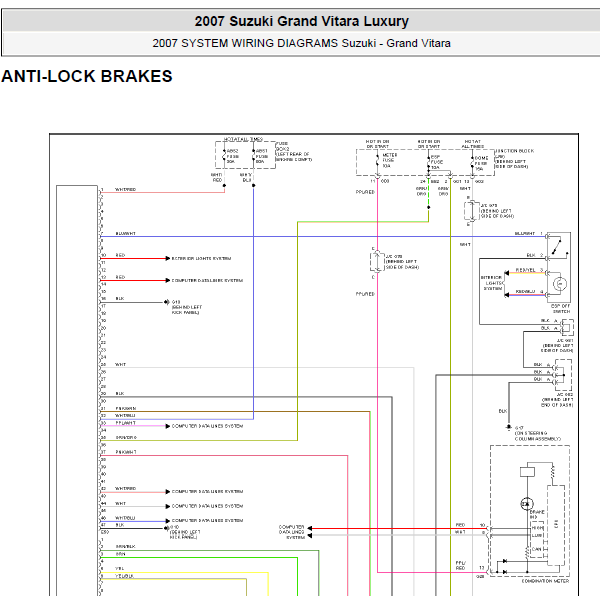Select the J/C G62 three-pin connector symbol
The height and width of the screenshot is (596, 600).
tap(562, 375)
